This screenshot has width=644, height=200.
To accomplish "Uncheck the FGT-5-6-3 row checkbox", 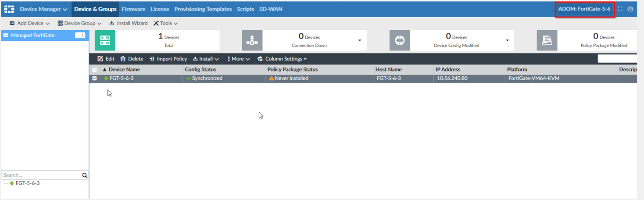I will tap(95, 79).
